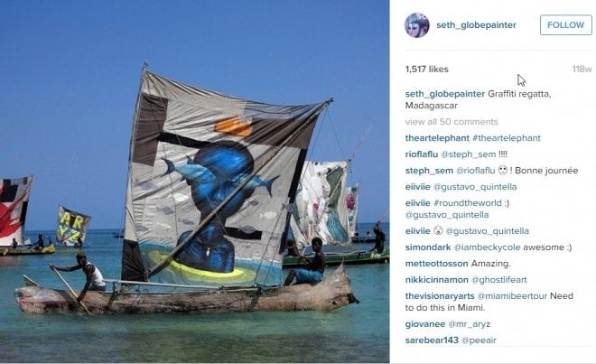
Task: Visit the @miamibeertour mention
Action: (512, 296)
